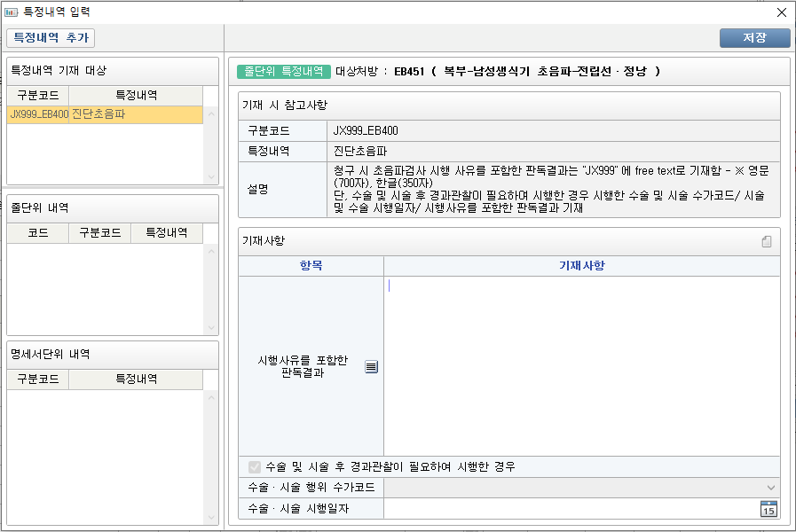Click 구분코드 column header in 특정내역 기재 대상
Image resolution: width=796 pixels, height=532 pixels.
37,95
